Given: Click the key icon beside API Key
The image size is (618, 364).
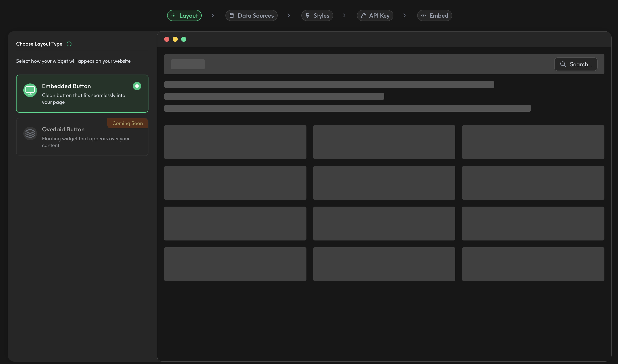Looking at the screenshot, I should coord(363,15).
